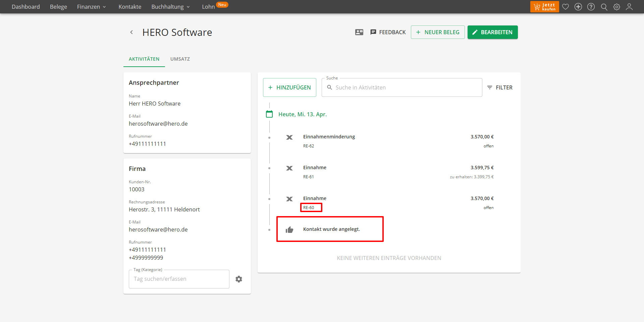Click the orange Jetzt kaufen button
644x322 pixels.
[544, 7]
